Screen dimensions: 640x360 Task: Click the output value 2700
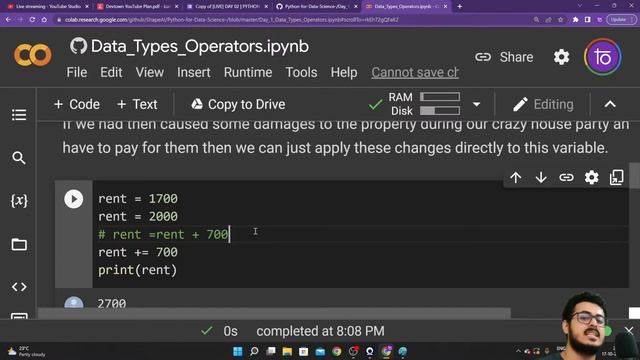[x=112, y=303]
